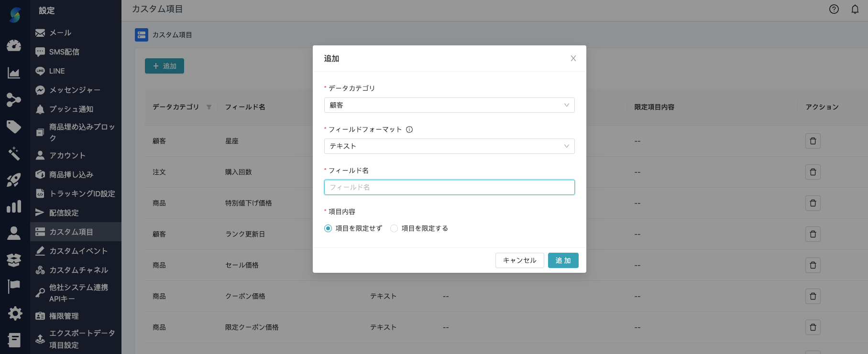Open the gear settings icon in left rail

14,313
